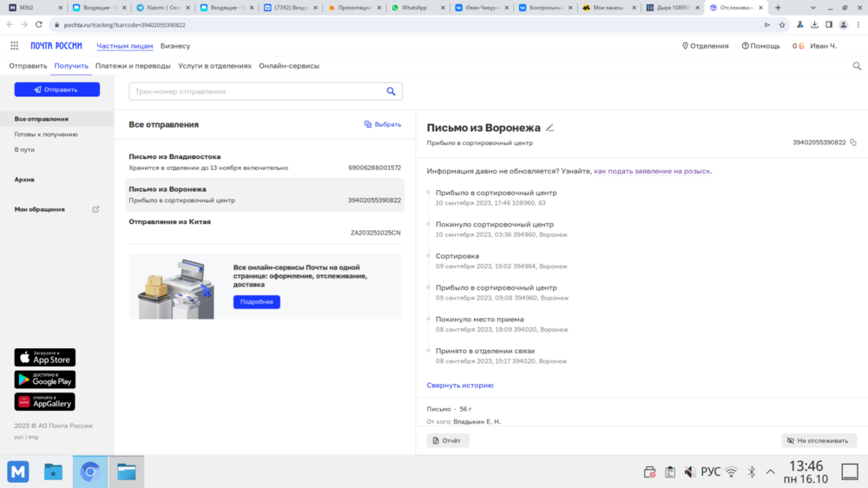
Task: Close the WhatsApp browser tab
Action: point(443,8)
